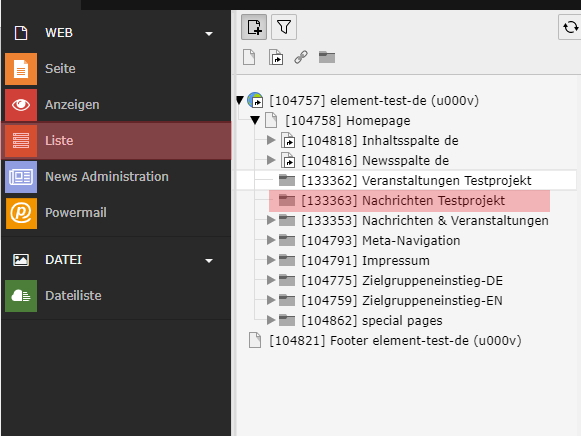This screenshot has width=581, height=436.
Task: Open the Dateiliste module icon
Action: (21, 296)
